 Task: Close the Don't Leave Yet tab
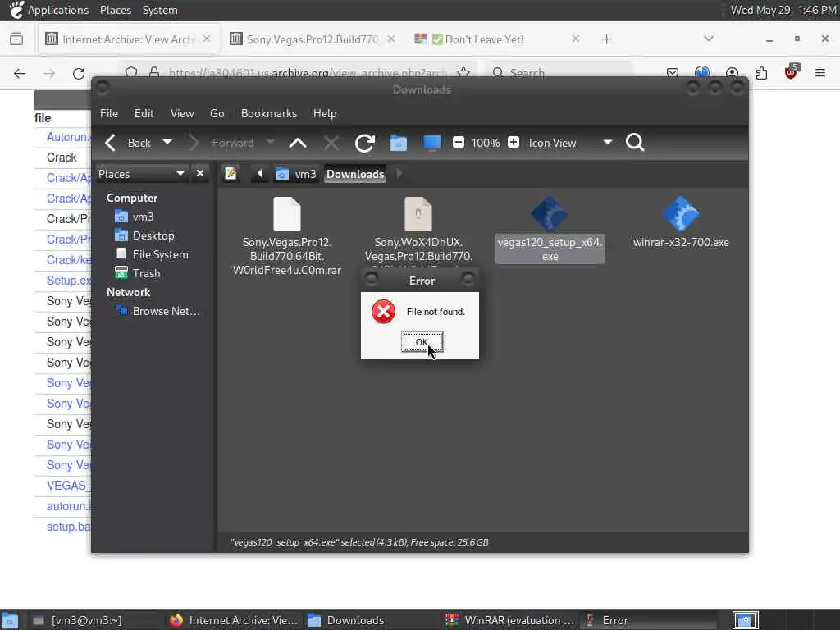pos(575,39)
